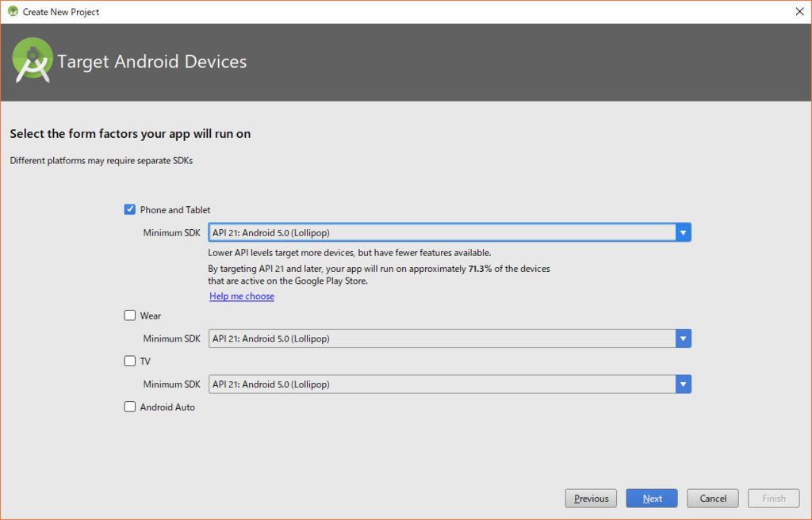812x520 pixels.
Task: Check the Android Auto checkbox
Action: pos(130,407)
